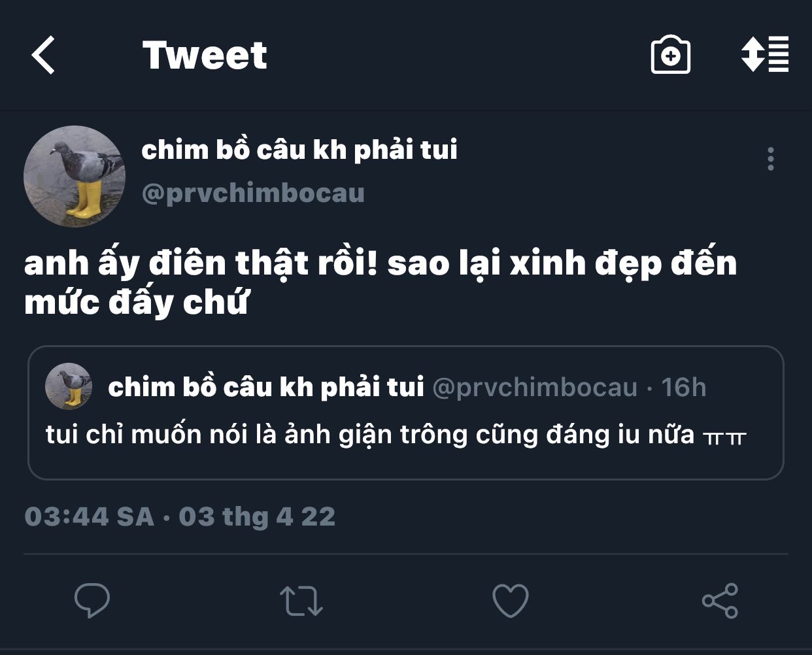Open the three-dot tweet options menu
Screen dimensions: 812x655
[771, 159]
